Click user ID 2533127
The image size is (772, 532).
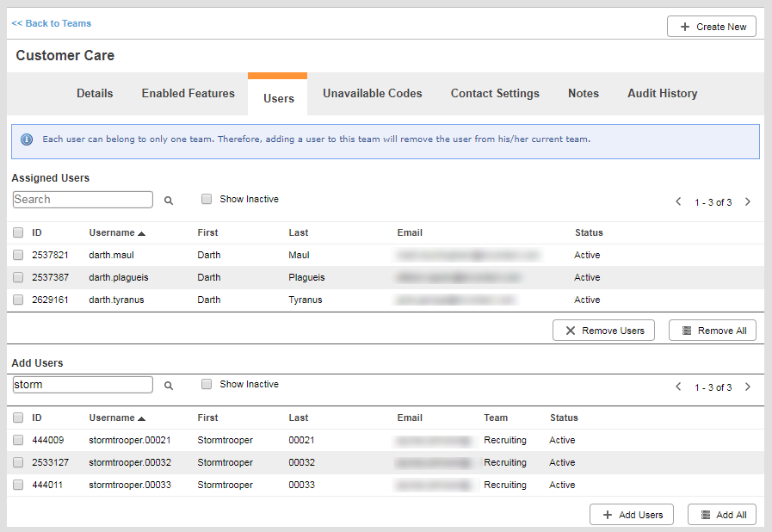tap(50, 462)
